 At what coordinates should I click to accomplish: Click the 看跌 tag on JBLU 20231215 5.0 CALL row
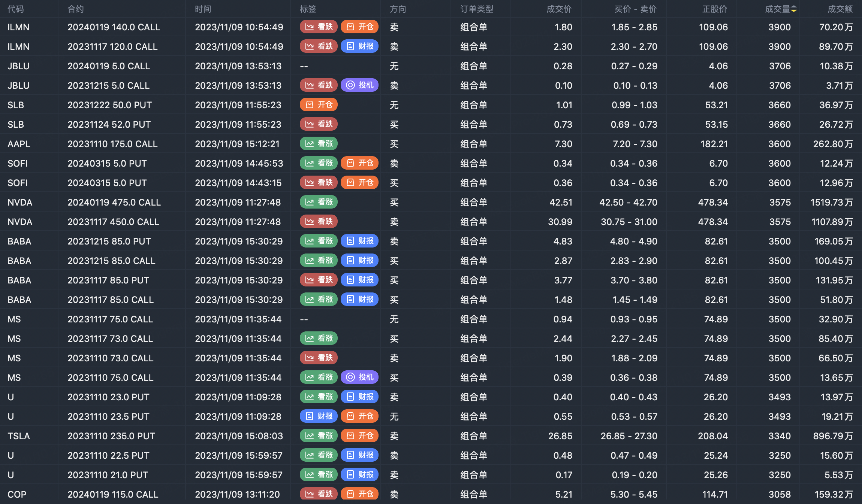click(x=319, y=85)
